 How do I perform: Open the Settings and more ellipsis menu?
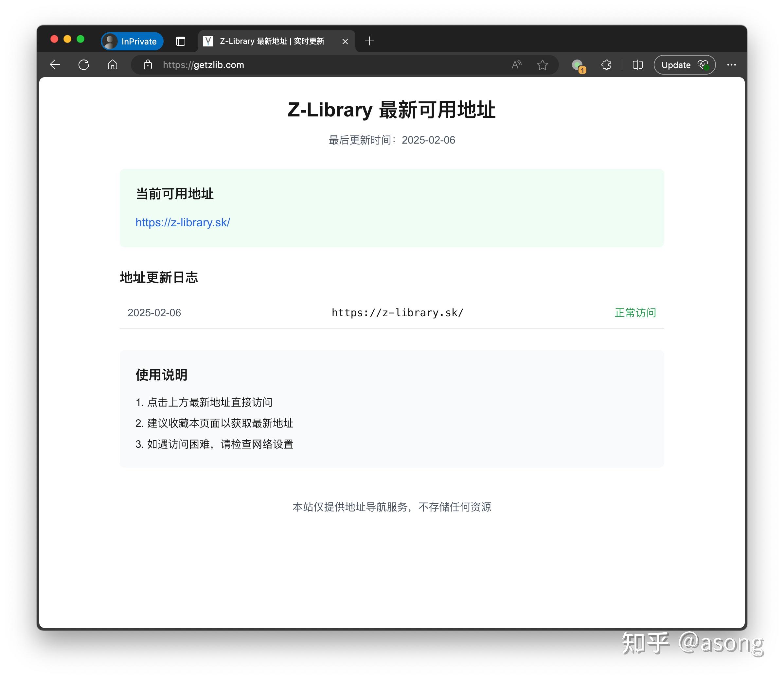[731, 65]
